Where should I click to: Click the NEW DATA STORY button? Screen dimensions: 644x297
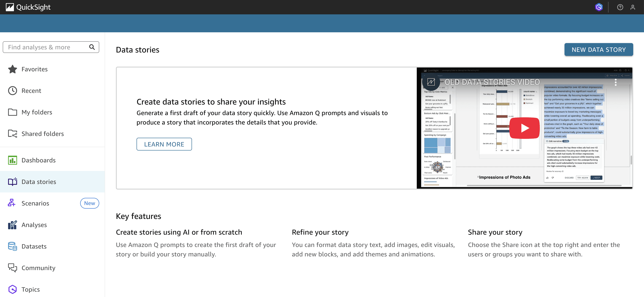[x=598, y=50]
